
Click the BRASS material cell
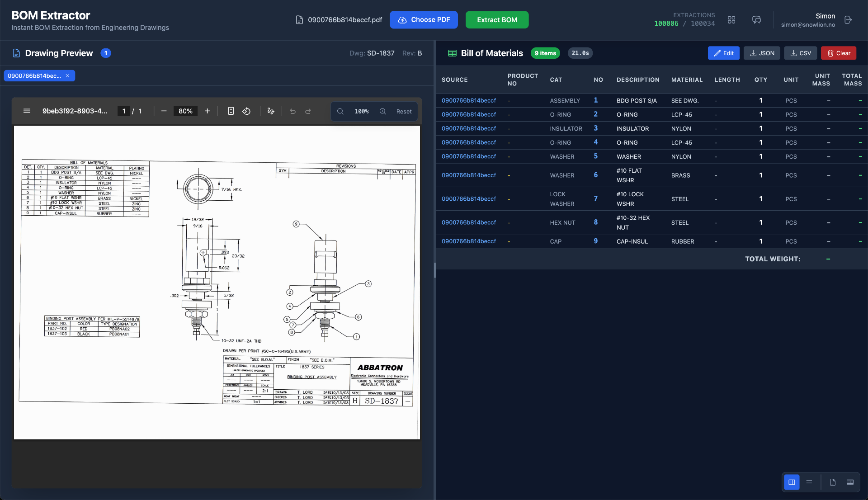pos(680,175)
